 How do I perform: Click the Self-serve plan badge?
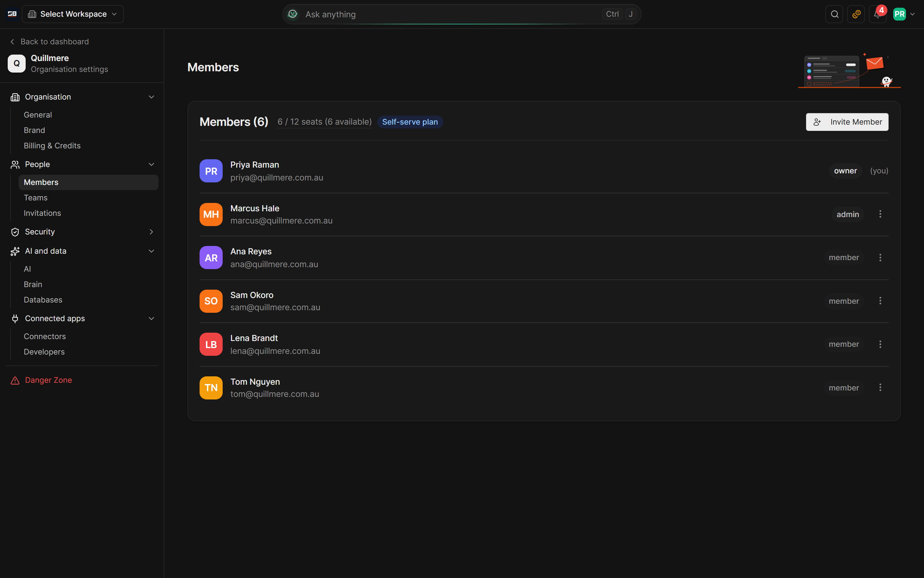pos(410,122)
